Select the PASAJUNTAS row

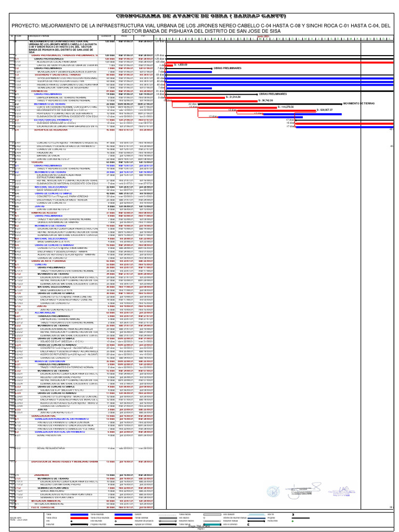[82, 153]
